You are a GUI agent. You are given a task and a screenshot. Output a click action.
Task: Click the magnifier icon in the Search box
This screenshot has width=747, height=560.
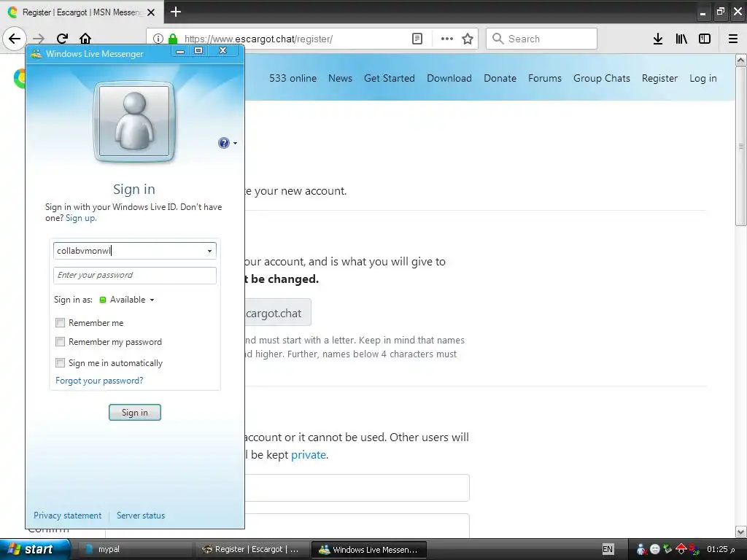[x=498, y=39]
